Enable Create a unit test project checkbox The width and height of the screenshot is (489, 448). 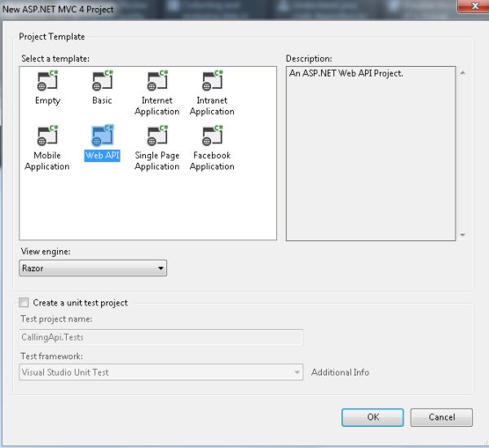click(24, 302)
